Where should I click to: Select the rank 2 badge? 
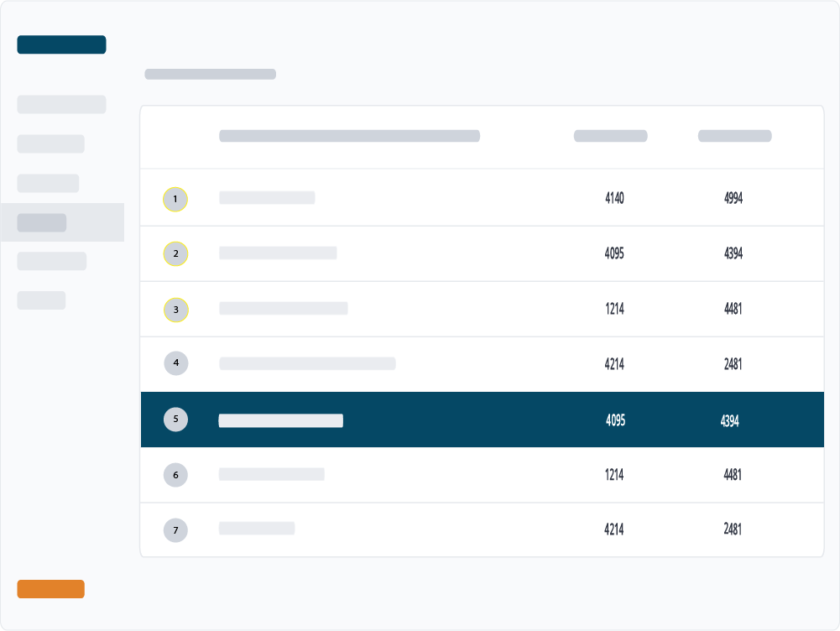(175, 253)
